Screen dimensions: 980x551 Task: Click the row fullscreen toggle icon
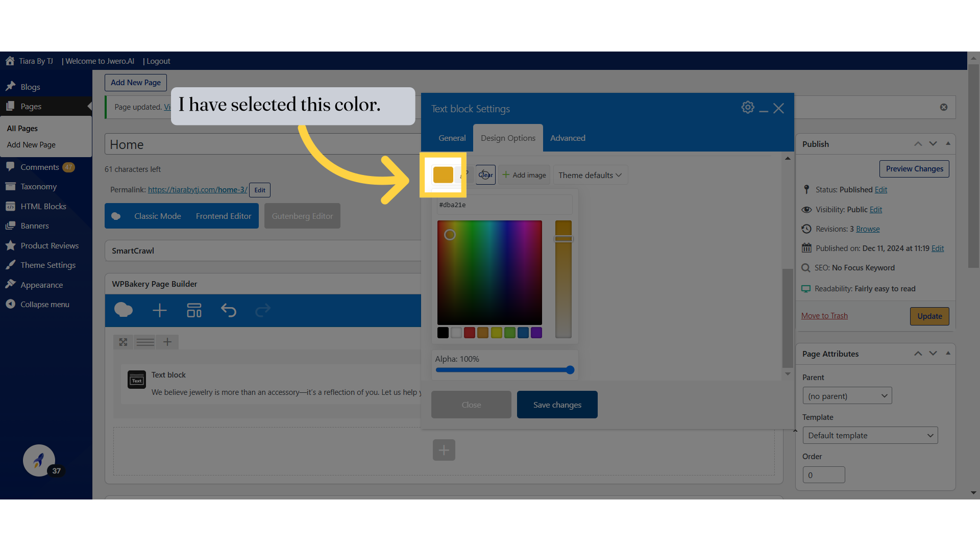pos(123,342)
